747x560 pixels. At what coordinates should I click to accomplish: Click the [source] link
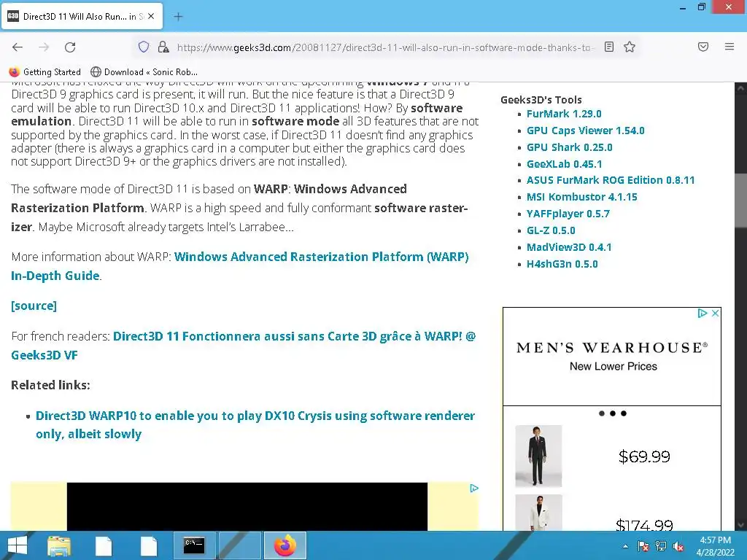[x=34, y=306]
